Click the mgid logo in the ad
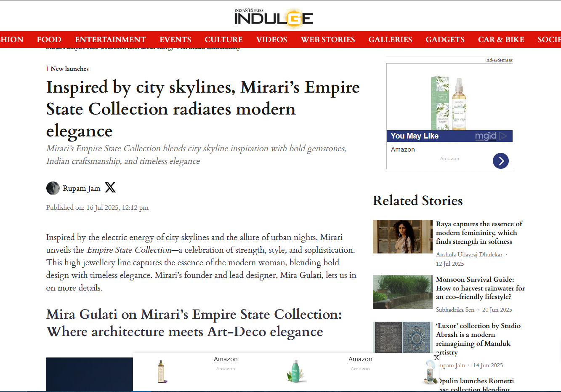561x392 pixels. click(491, 136)
